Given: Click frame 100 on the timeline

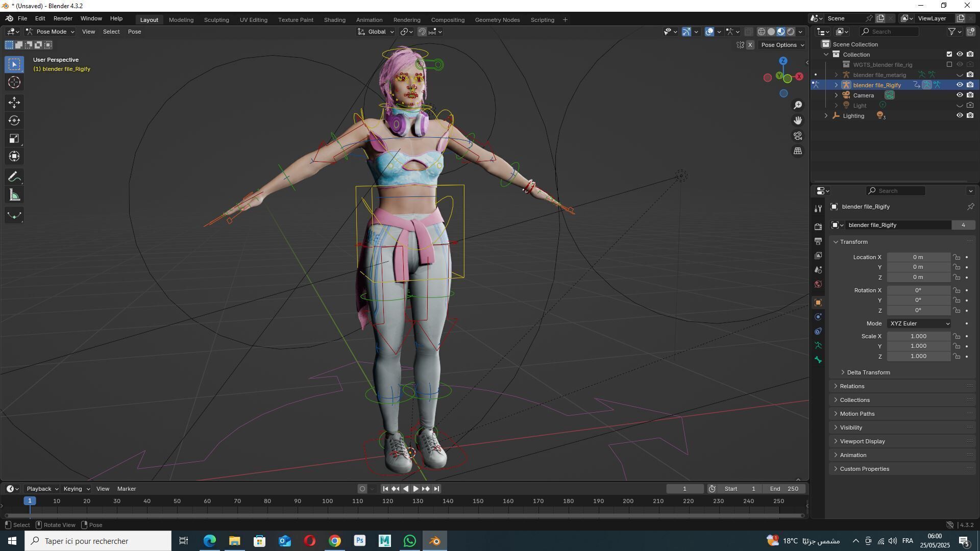Looking at the screenshot, I should point(328,502).
